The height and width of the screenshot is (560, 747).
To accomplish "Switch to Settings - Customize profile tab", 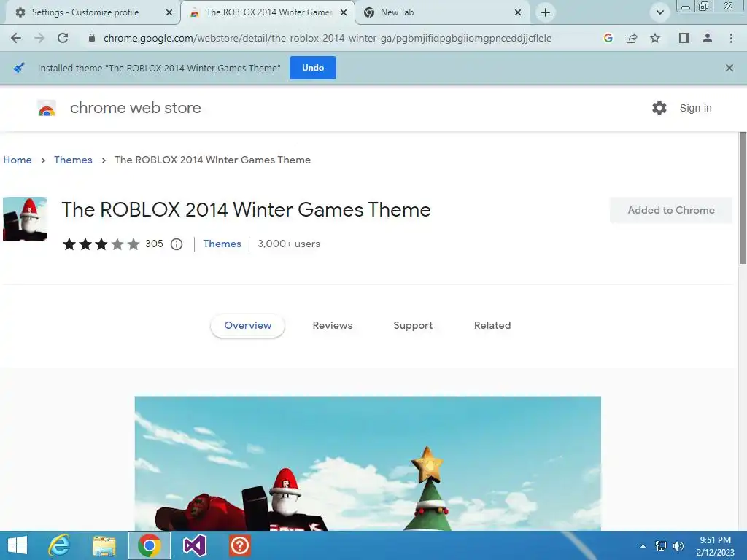I will click(86, 12).
